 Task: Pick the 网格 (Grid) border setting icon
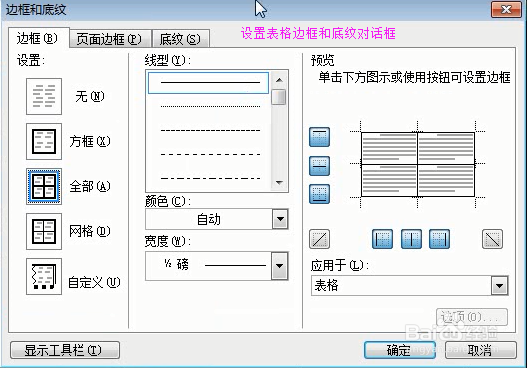click(44, 231)
